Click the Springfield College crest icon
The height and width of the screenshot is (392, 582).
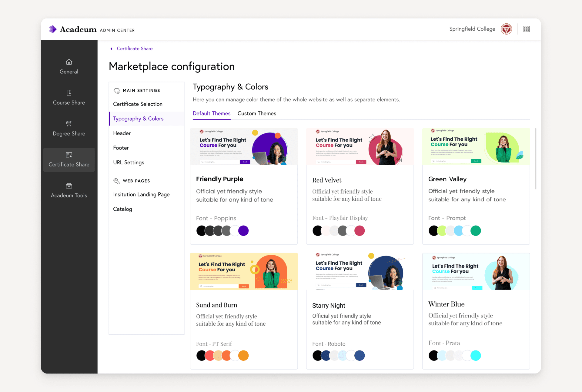507,29
